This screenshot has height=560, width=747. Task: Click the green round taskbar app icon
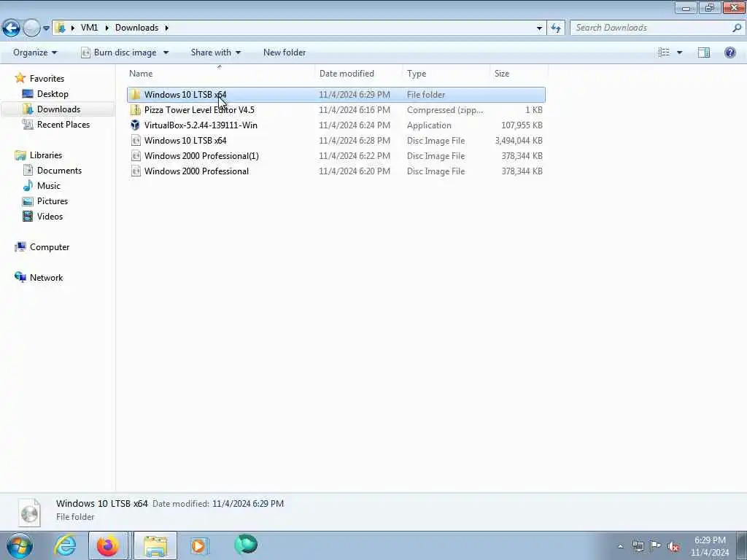pos(246,545)
